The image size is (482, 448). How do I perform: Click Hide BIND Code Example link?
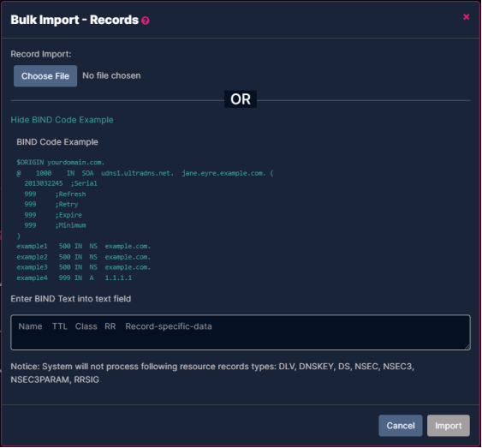click(x=62, y=120)
